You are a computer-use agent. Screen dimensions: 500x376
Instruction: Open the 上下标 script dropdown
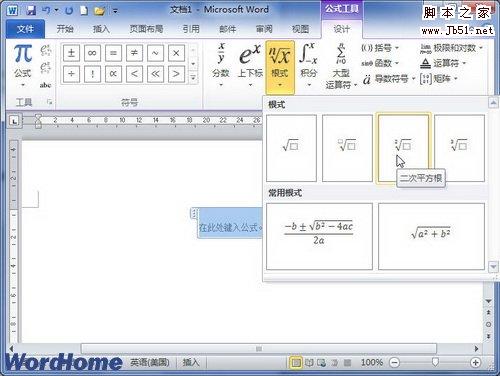(250, 65)
